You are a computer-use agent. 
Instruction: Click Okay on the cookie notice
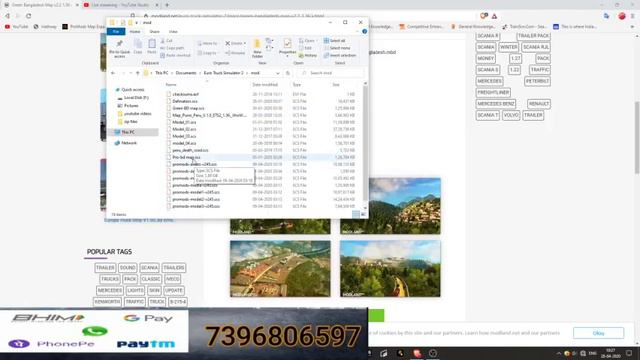598,333
